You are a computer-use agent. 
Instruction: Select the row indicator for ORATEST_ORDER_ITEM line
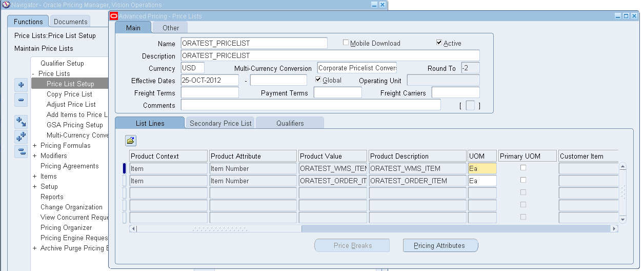coord(125,181)
